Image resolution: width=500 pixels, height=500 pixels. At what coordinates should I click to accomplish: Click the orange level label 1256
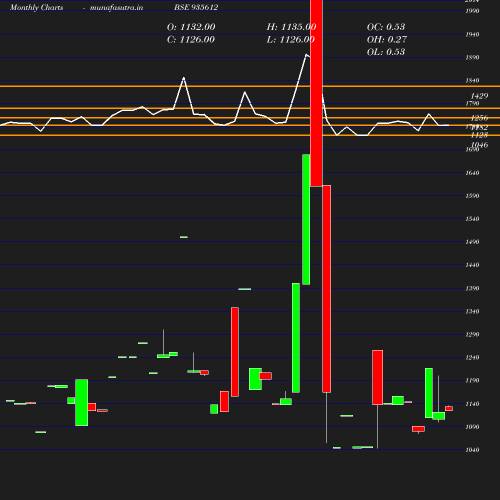[479, 118]
